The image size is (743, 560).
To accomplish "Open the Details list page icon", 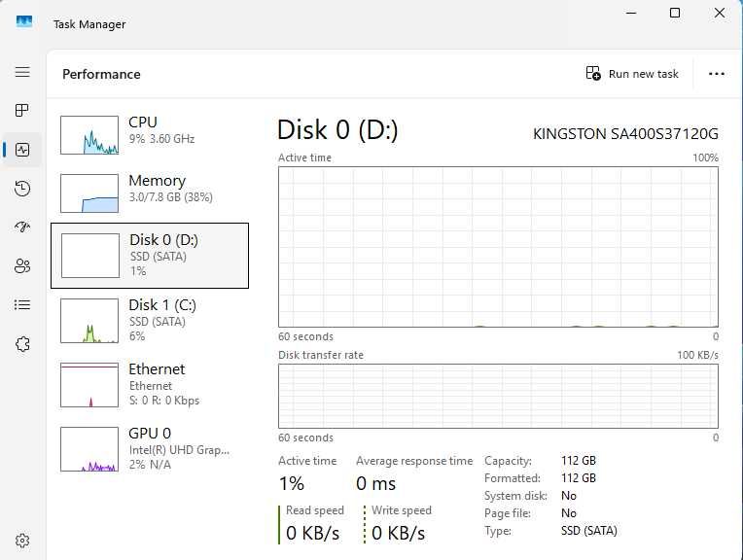I will point(22,304).
